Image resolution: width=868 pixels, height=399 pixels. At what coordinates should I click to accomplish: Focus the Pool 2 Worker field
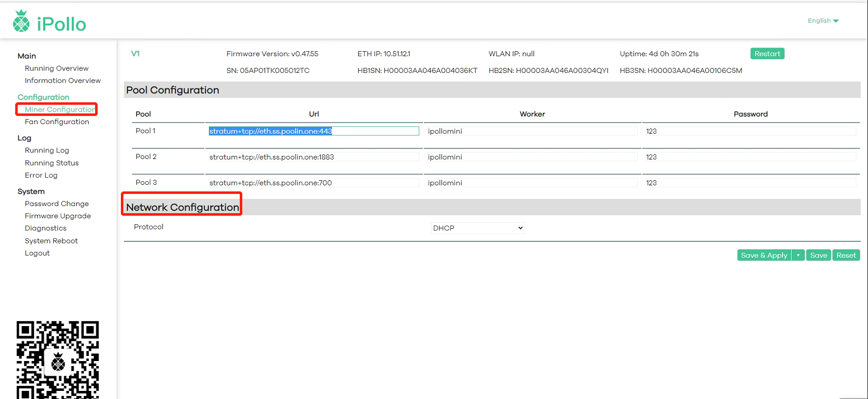click(531, 157)
